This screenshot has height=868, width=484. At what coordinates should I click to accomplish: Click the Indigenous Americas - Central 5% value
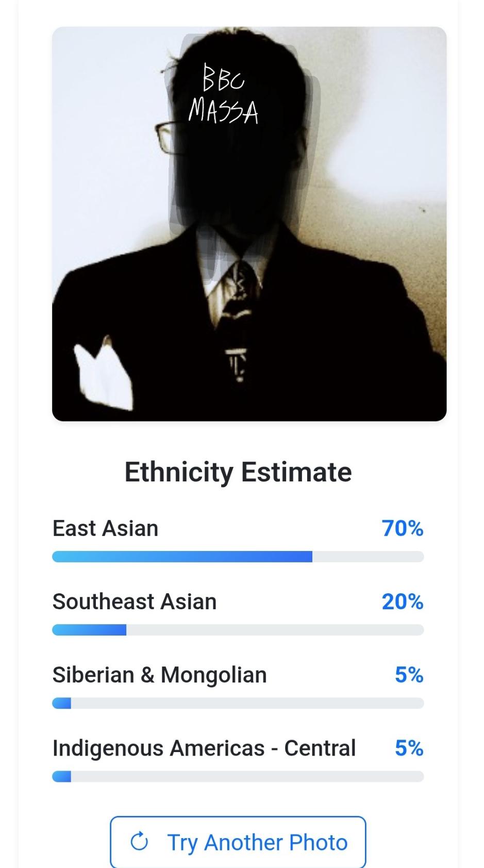409,748
